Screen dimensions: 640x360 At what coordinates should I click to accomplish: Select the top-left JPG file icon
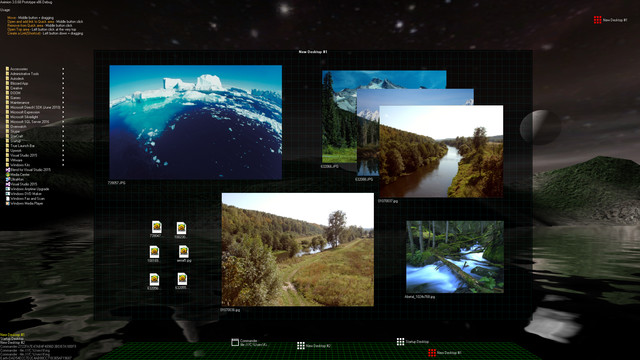[156, 227]
